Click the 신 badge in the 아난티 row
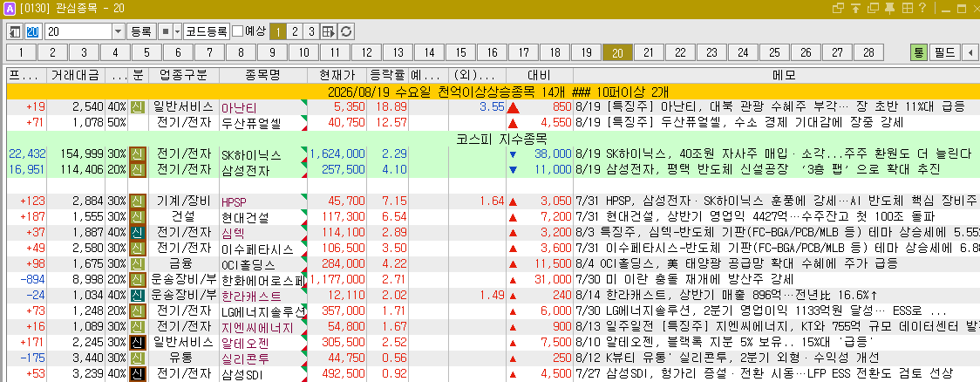980x382 pixels. click(x=138, y=107)
